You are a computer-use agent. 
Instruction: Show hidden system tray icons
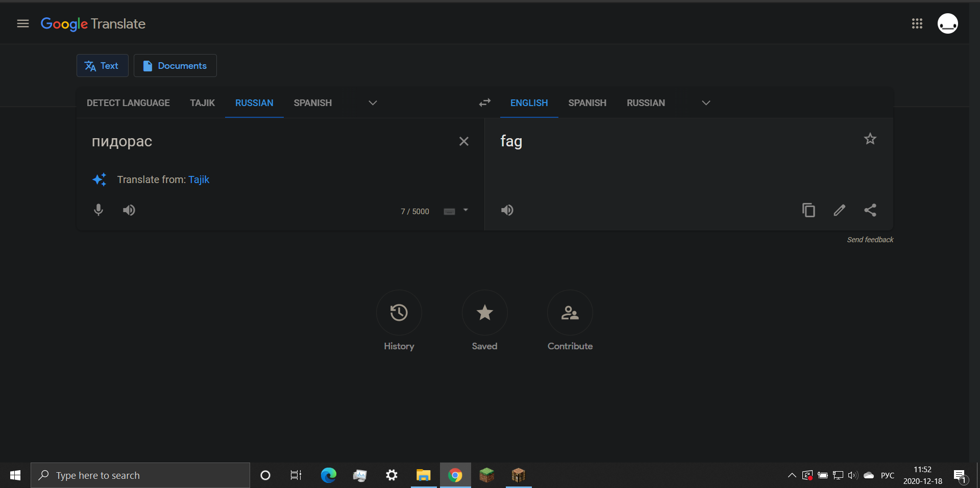(792, 475)
